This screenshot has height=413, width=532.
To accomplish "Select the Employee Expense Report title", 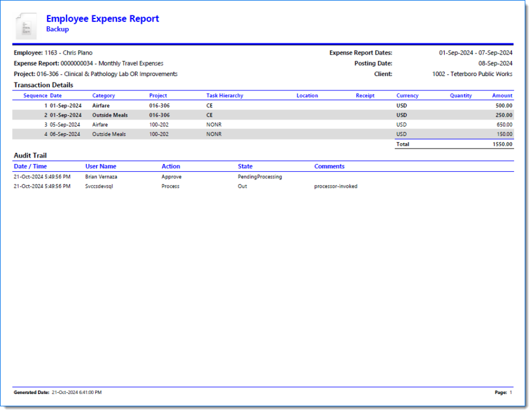I will point(102,18).
